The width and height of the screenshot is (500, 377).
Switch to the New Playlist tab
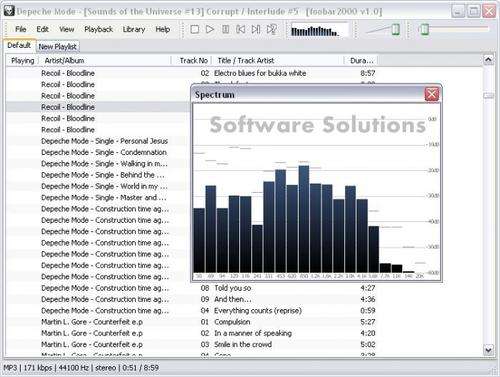click(57, 47)
